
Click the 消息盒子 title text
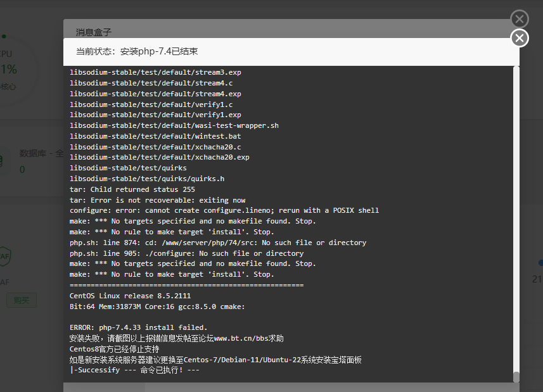[94, 32]
